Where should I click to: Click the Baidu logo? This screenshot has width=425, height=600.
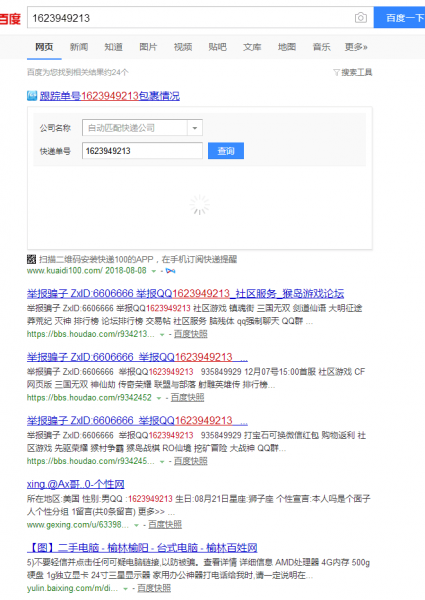tap(10, 18)
